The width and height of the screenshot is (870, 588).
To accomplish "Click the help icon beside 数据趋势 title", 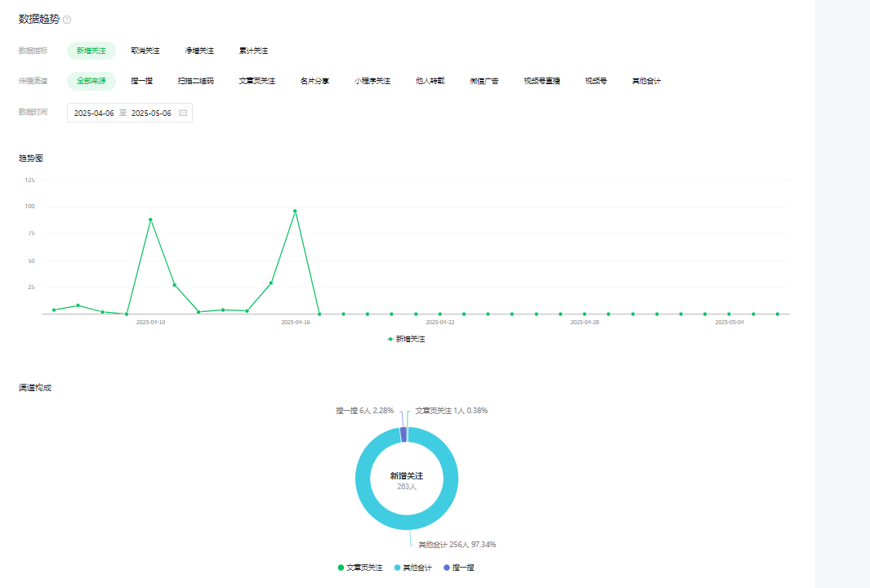I will click(x=67, y=20).
